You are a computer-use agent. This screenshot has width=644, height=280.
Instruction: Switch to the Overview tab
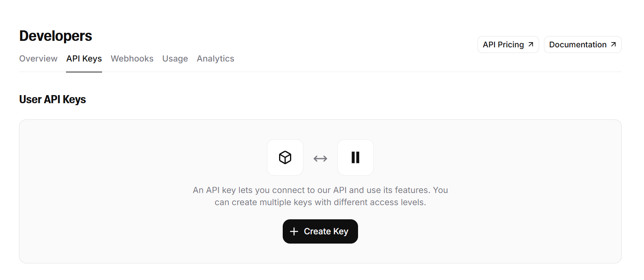pyautogui.click(x=38, y=59)
